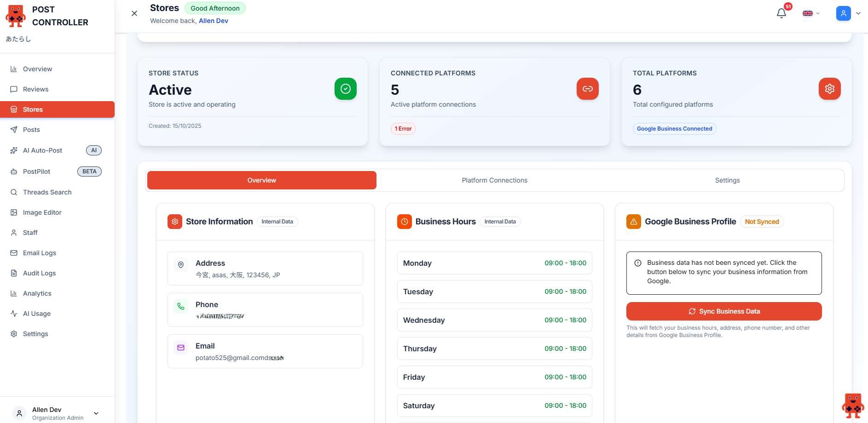Click the Post Controller logo
The image size is (868, 423).
click(x=16, y=16)
